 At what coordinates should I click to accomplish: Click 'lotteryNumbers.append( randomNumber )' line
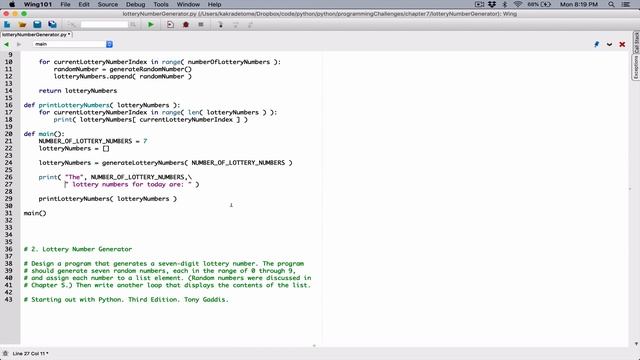[x=122, y=76]
